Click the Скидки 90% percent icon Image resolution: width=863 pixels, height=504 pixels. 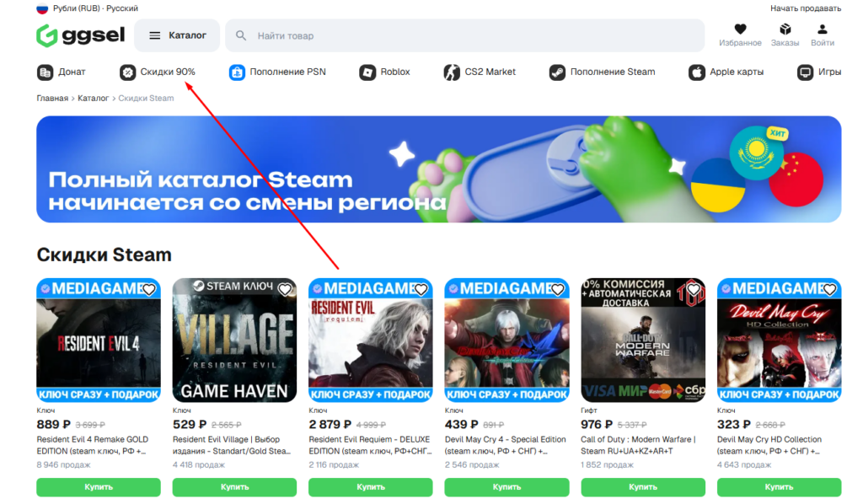[128, 72]
